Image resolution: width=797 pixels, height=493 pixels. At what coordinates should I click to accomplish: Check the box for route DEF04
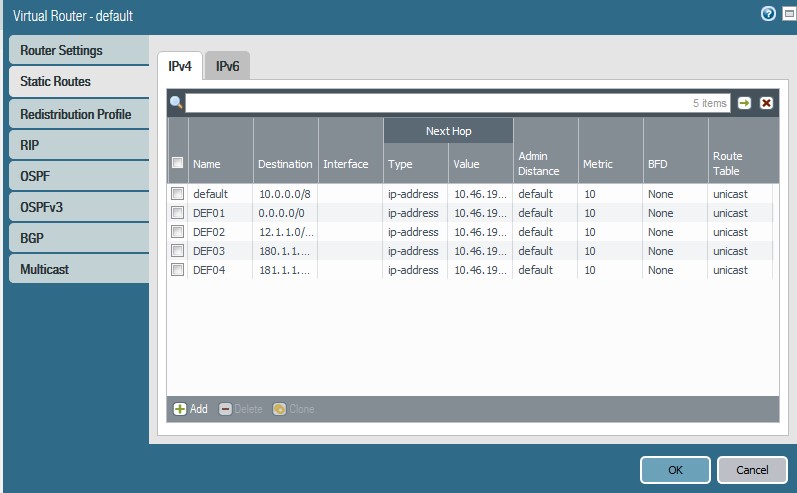tap(177, 270)
